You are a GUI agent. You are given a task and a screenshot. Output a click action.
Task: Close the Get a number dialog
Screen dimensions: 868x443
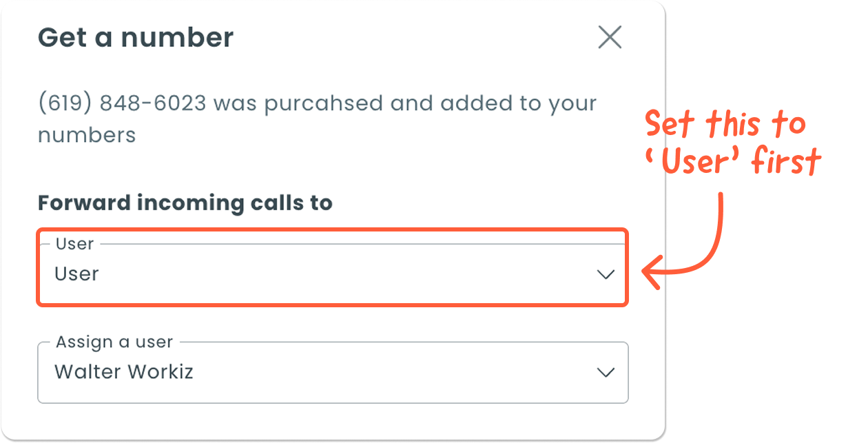(610, 37)
